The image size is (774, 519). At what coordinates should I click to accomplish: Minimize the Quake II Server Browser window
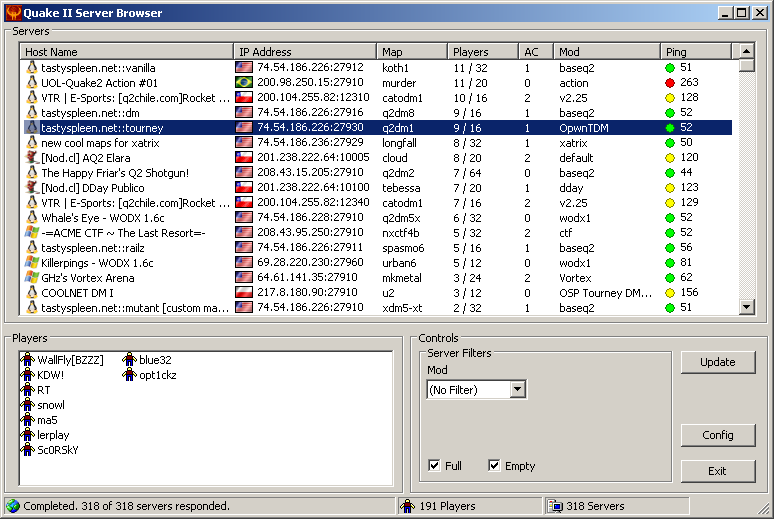coord(725,12)
